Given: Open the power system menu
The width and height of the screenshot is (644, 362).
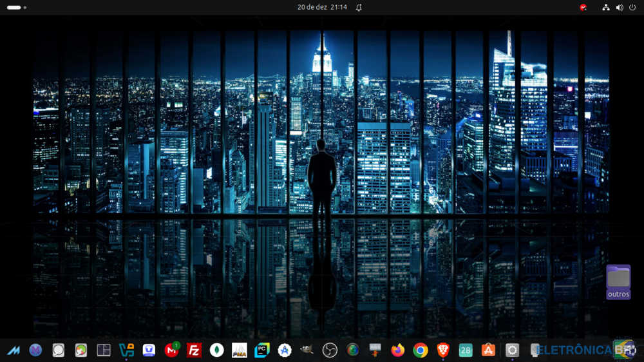Looking at the screenshot, I should tap(632, 7).
